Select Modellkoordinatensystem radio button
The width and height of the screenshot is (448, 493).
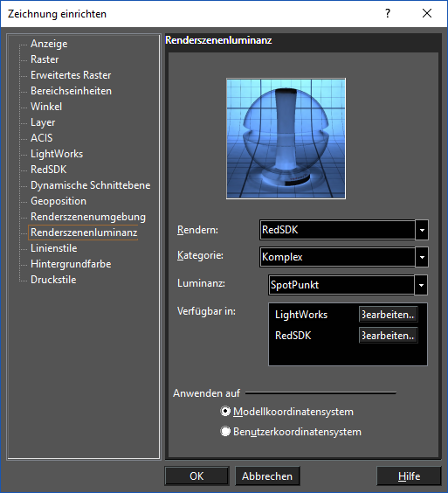(x=225, y=411)
